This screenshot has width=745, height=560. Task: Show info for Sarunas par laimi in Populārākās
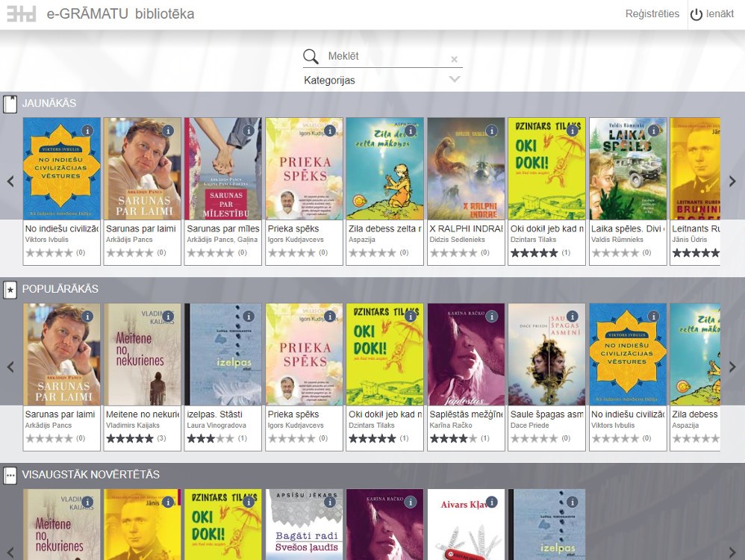[x=87, y=316]
